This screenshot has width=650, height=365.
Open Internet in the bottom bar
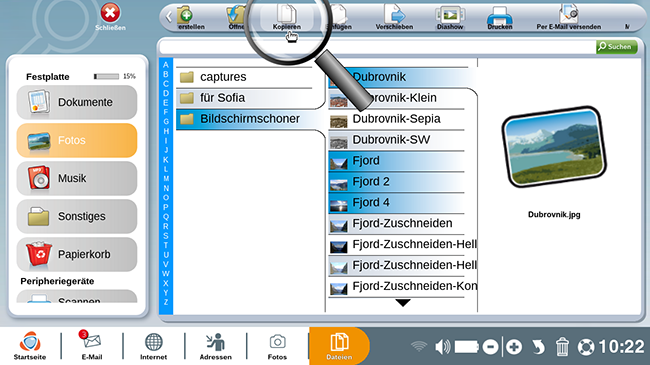click(153, 346)
